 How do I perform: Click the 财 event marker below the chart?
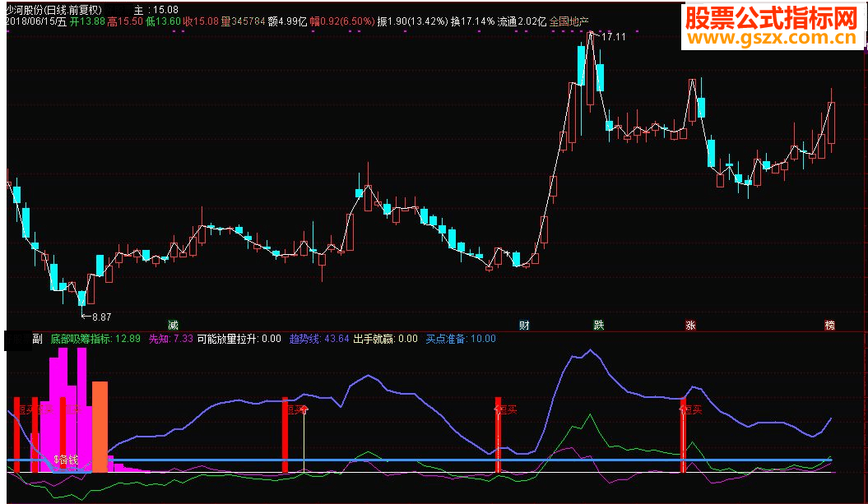pos(524,326)
